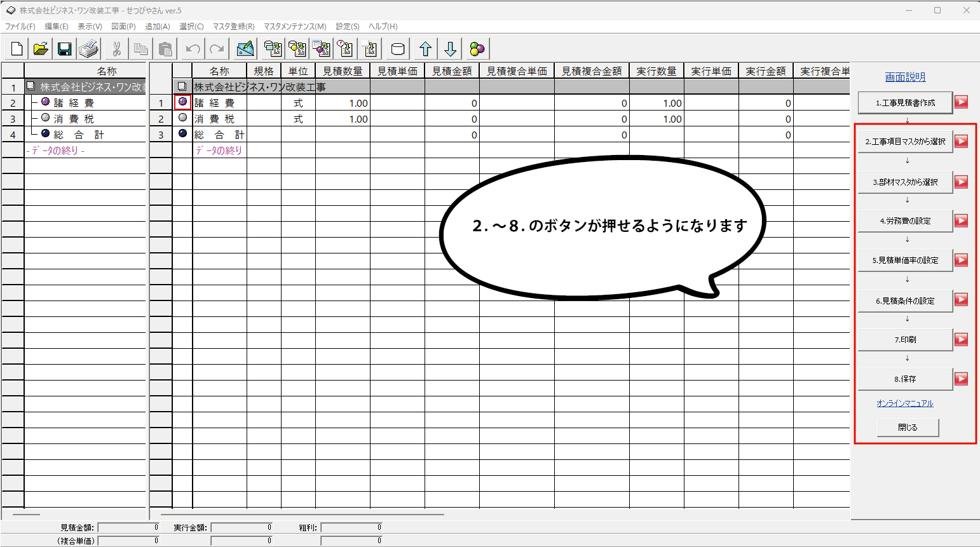The height and width of the screenshot is (547, 980).
Task: Open the 選択(C) menu
Action: coord(191,27)
